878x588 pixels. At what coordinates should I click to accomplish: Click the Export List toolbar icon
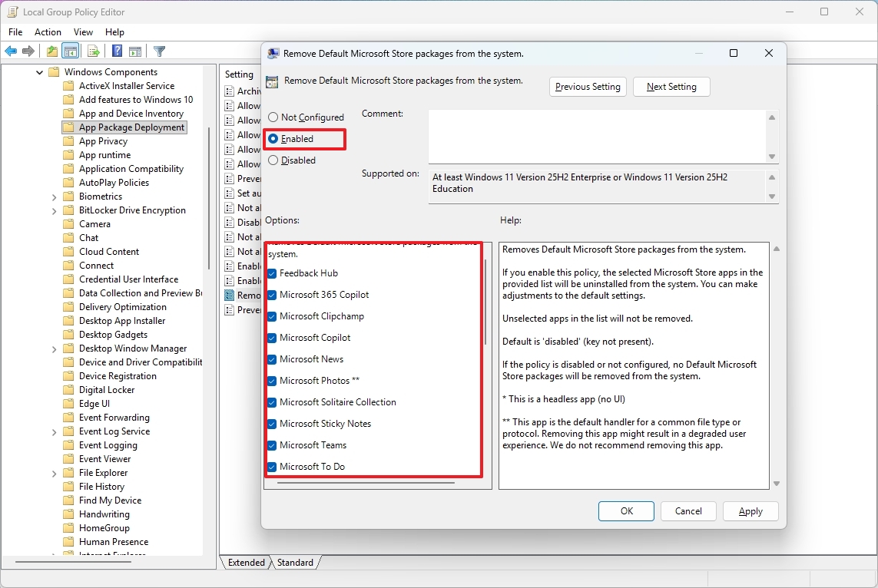click(x=93, y=51)
